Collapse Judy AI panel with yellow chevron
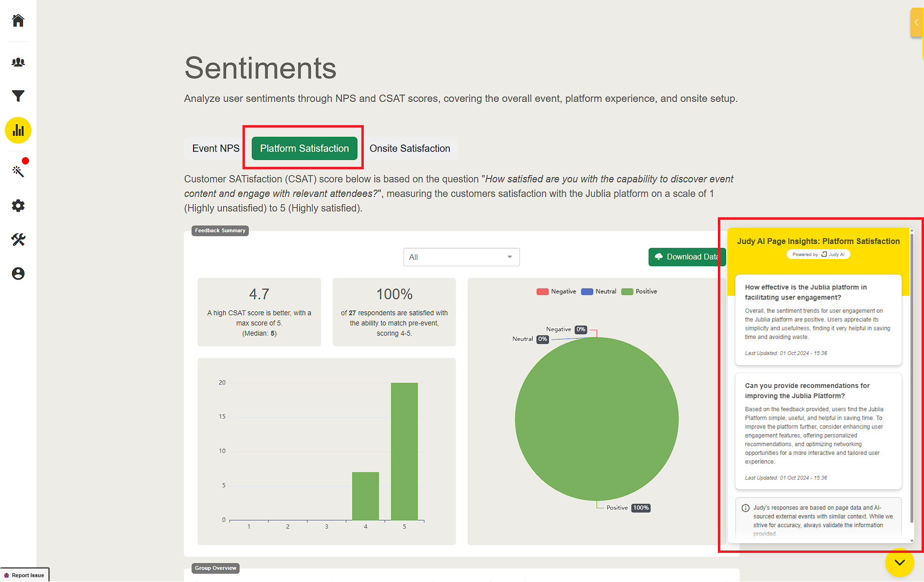Image resolution: width=924 pixels, height=582 pixels. tap(900, 563)
